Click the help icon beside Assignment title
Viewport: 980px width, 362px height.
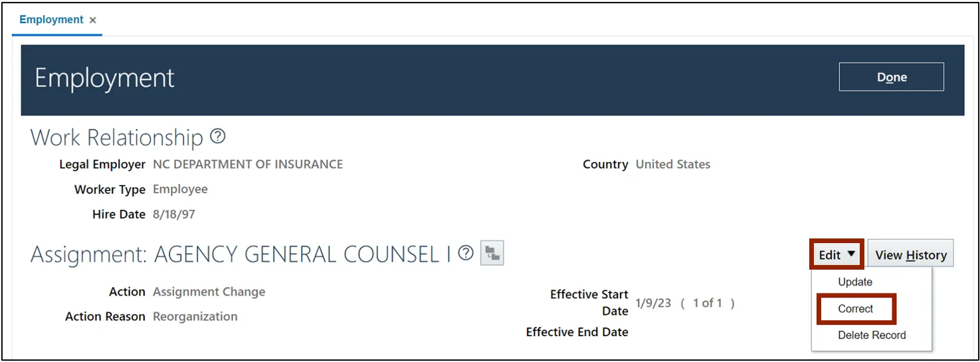tap(466, 253)
